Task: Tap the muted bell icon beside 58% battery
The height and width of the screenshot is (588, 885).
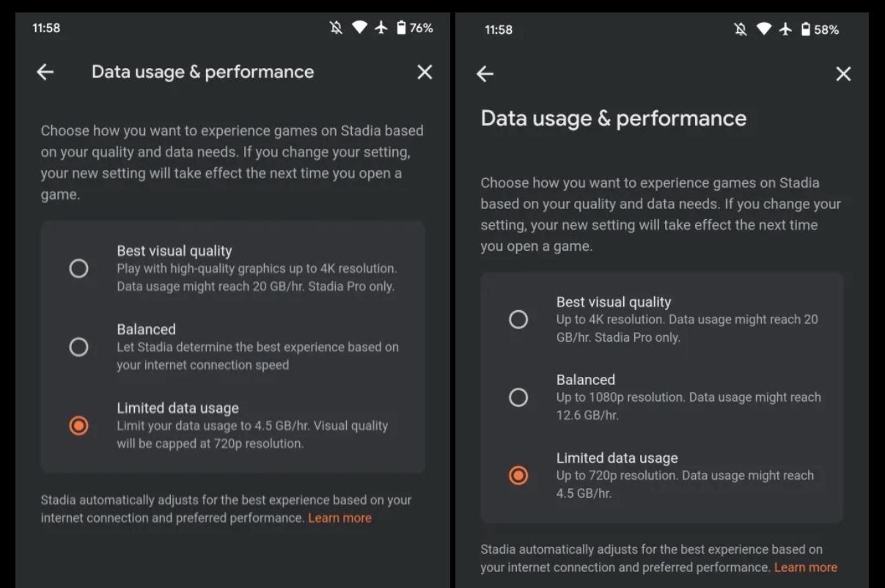Action: [741, 29]
